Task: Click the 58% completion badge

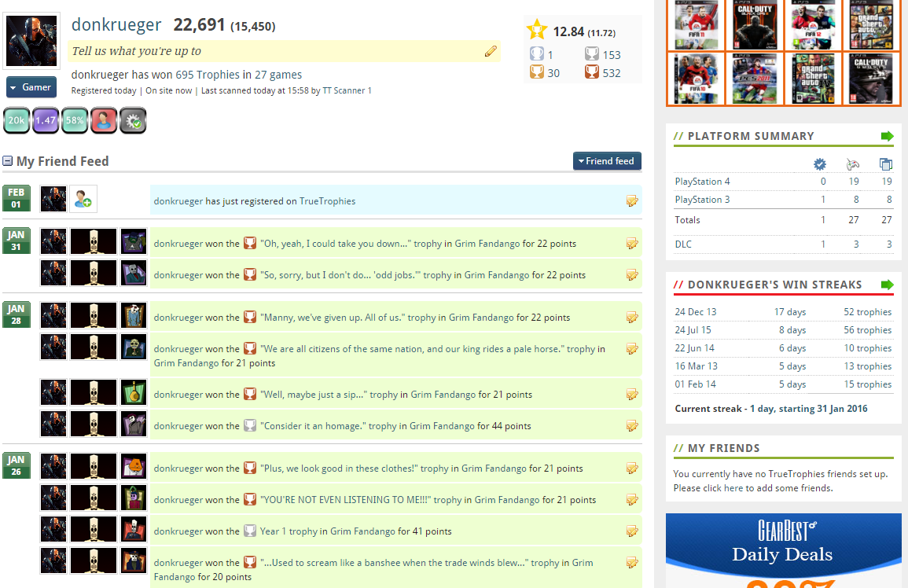Action: [x=75, y=120]
